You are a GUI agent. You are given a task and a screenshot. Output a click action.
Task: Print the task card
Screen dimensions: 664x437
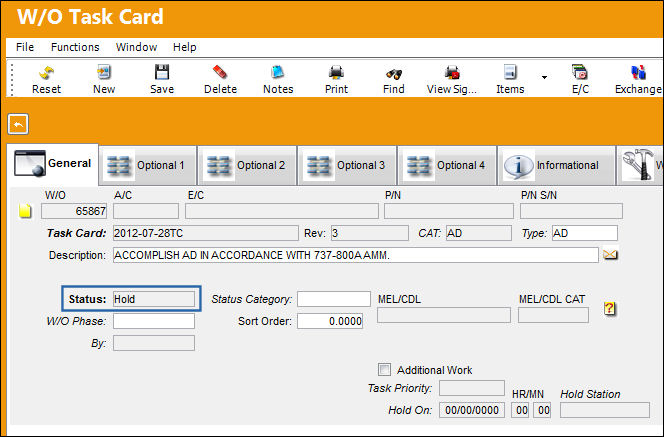tap(336, 72)
